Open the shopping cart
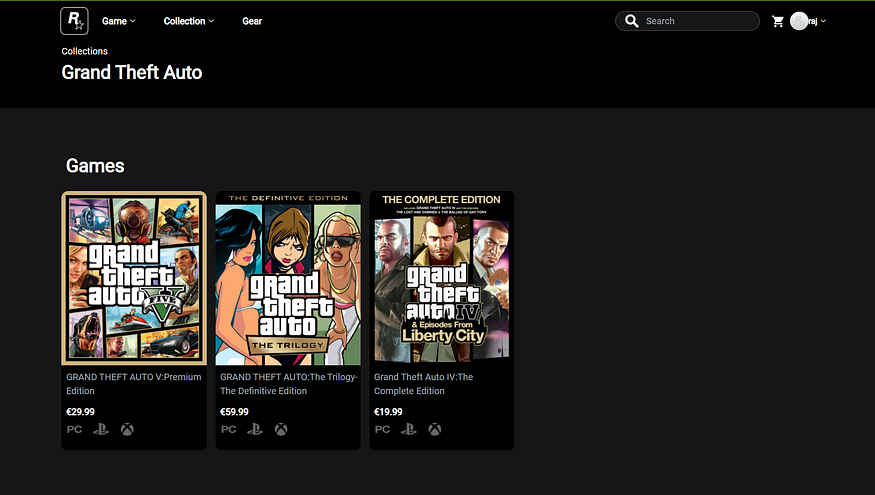The height and width of the screenshot is (495, 875). pos(777,21)
